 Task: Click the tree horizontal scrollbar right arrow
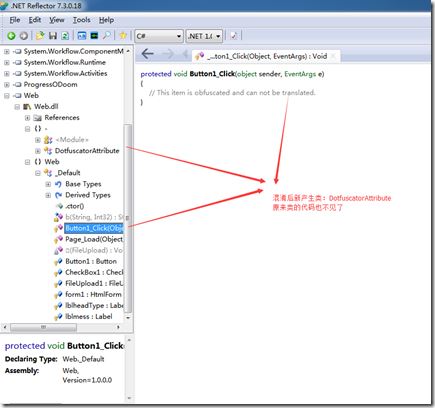coord(118,327)
